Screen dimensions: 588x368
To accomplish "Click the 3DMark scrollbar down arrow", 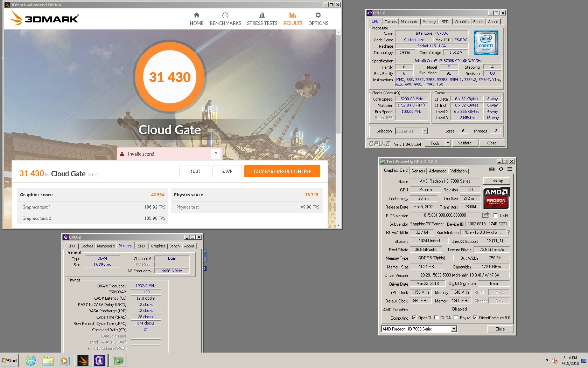I will (338, 225).
